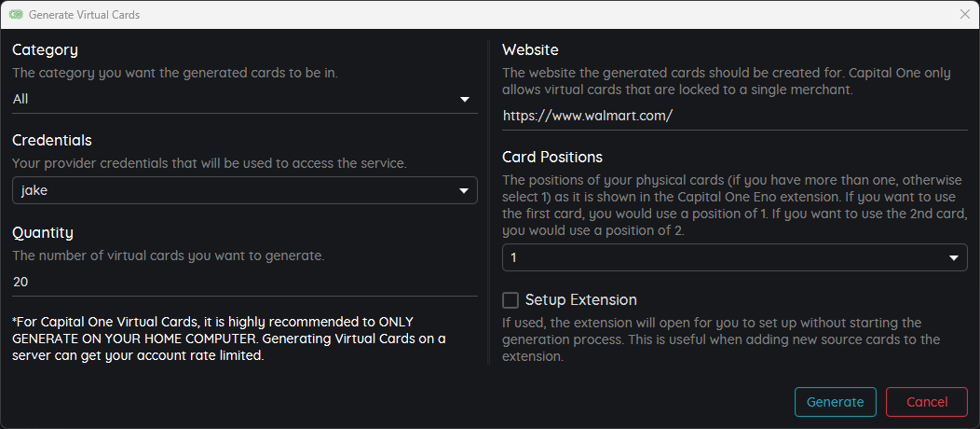
Task: Click the "Category" section heading
Action: [45, 50]
